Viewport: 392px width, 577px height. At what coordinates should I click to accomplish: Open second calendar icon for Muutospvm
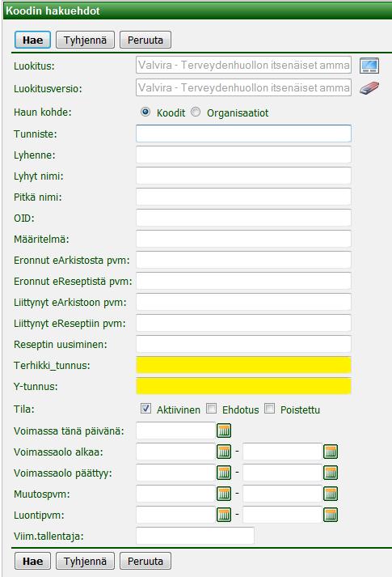[331, 494]
